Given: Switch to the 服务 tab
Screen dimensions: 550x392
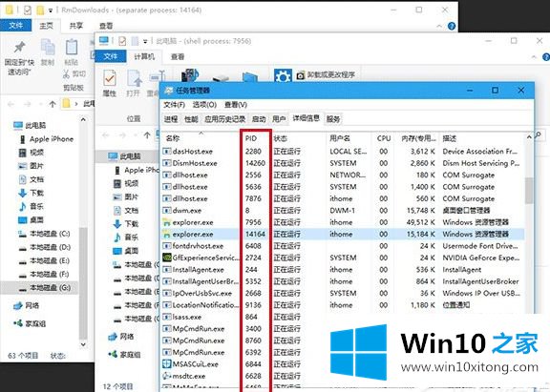Looking at the screenshot, I should pos(333,119).
